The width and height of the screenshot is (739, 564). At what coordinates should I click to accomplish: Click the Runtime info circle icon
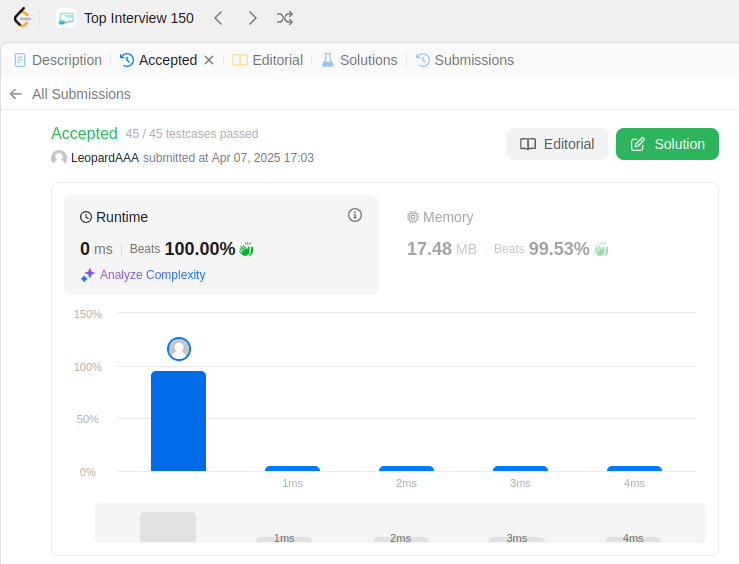pyautogui.click(x=355, y=215)
